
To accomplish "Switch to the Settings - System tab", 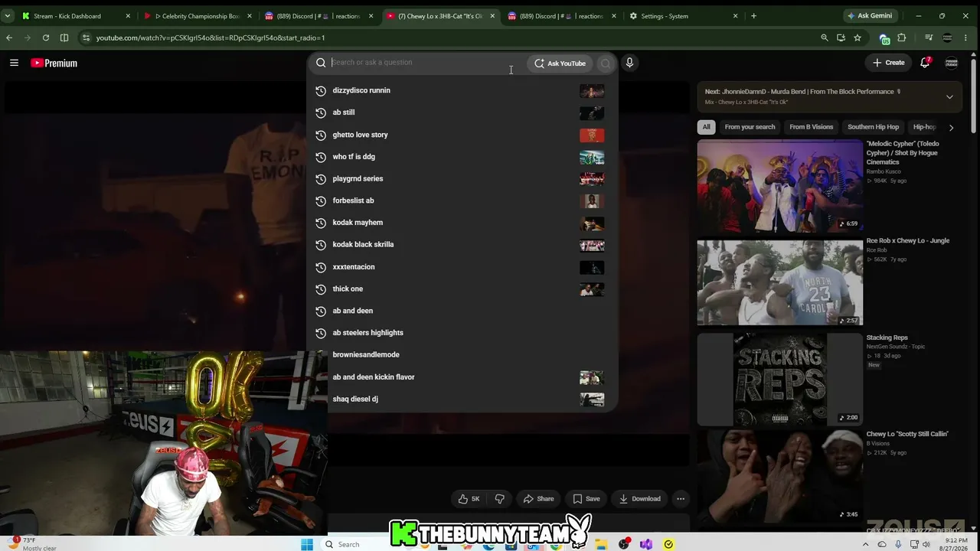I will click(684, 15).
